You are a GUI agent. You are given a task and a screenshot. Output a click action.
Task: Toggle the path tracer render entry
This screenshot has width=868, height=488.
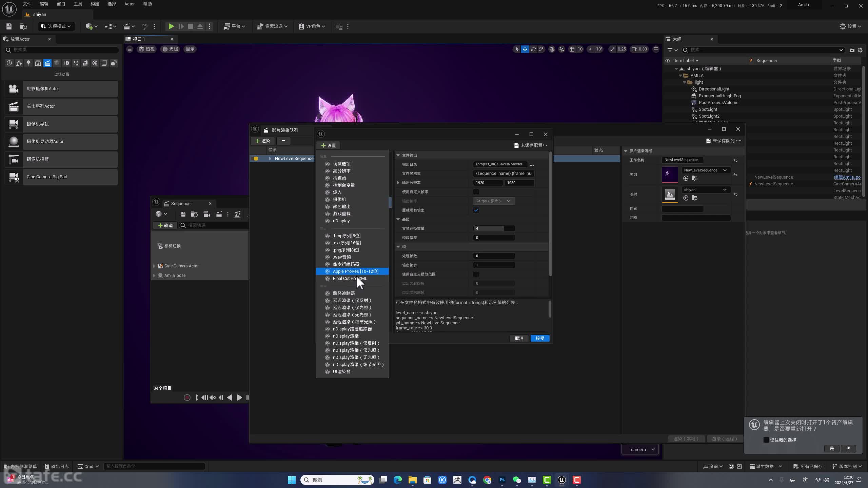point(352,293)
